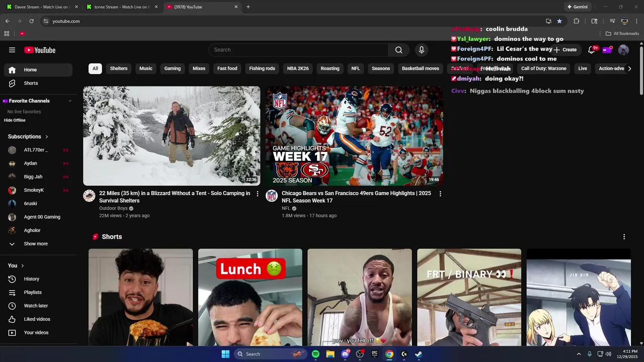This screenshot has height=362, width=644.
Task: Open the FRT / BINARY short thumbnail
Action: pyautogui.click(x=469, y=297)
